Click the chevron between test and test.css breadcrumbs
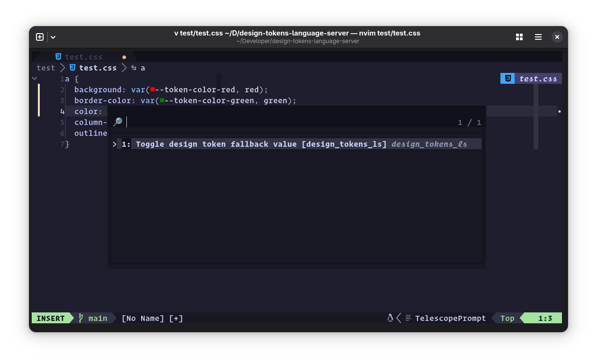The width and height of the screenshot is (597, 364). click(x=62, y=67)
